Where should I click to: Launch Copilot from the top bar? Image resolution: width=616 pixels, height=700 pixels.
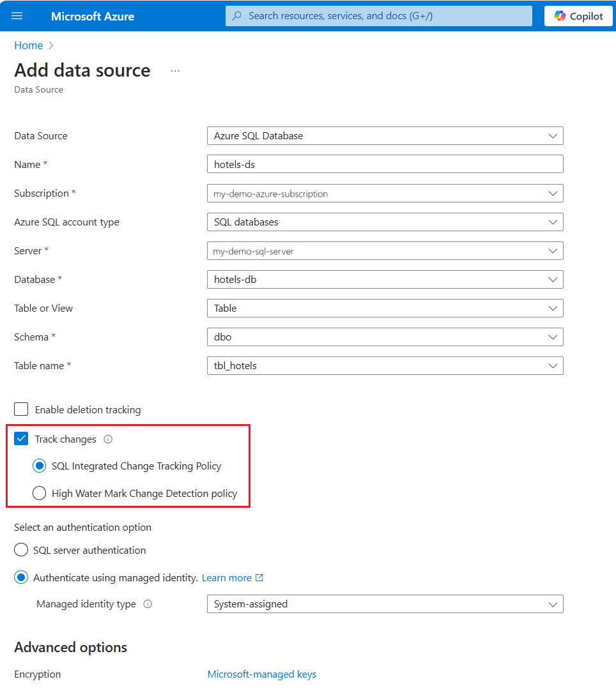point(578,16)
